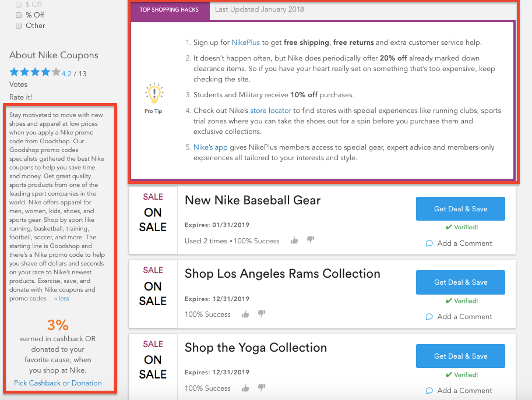The width and height of the screenshot is (532, 400).
Task: Collapse description with the « less link
Action: [x=61, y=299]
